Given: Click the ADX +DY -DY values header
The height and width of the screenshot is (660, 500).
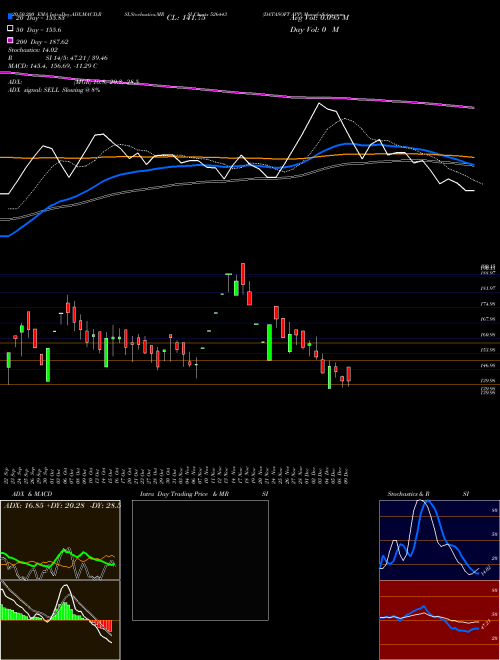Looking at the screenshot, I should coord(62,505).
